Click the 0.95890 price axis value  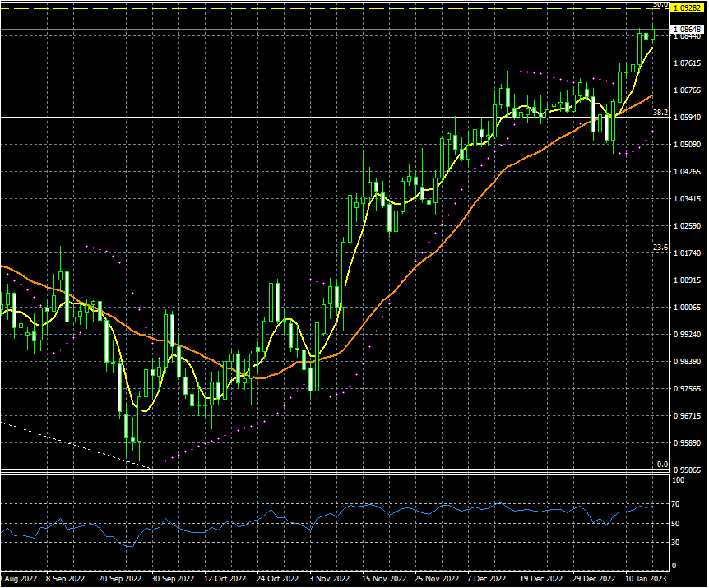pos(688,443)
